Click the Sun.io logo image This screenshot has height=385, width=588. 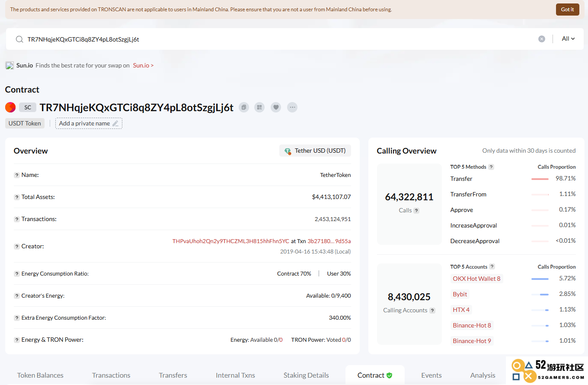(10, 66)
